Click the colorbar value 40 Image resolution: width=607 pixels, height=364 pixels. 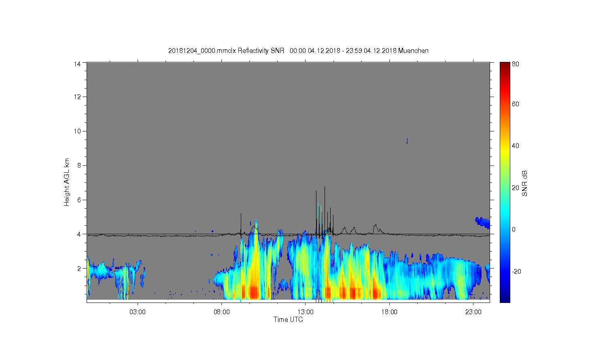point(516,146)
